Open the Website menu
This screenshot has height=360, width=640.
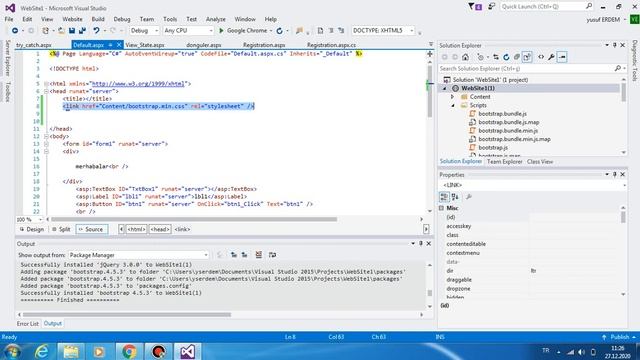[72, 19]
